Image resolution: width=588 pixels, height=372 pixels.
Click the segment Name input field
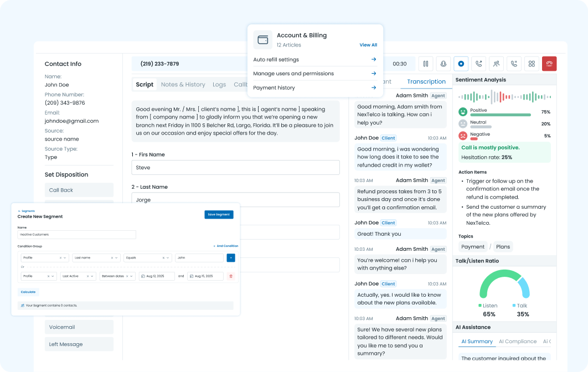[76, 235]
